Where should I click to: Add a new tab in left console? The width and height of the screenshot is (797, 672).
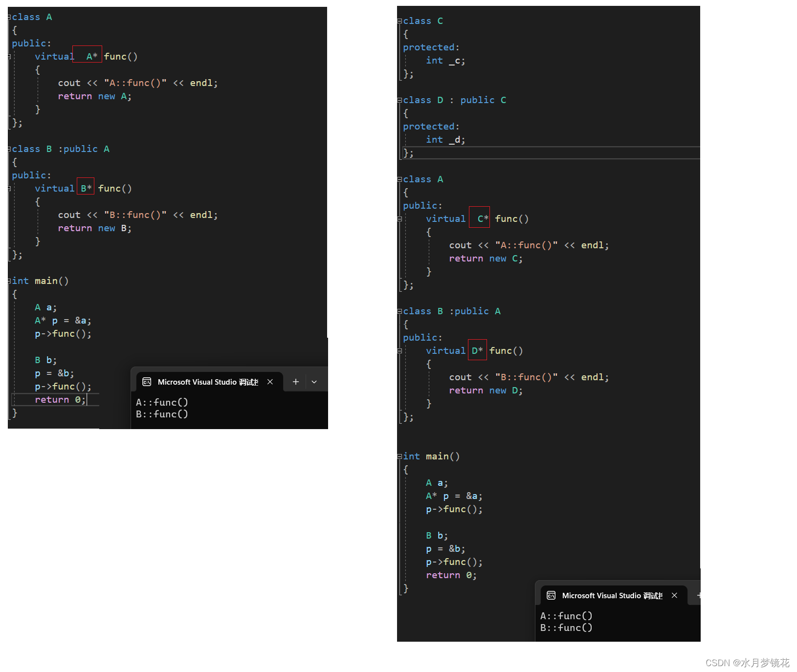coord(296,382)
